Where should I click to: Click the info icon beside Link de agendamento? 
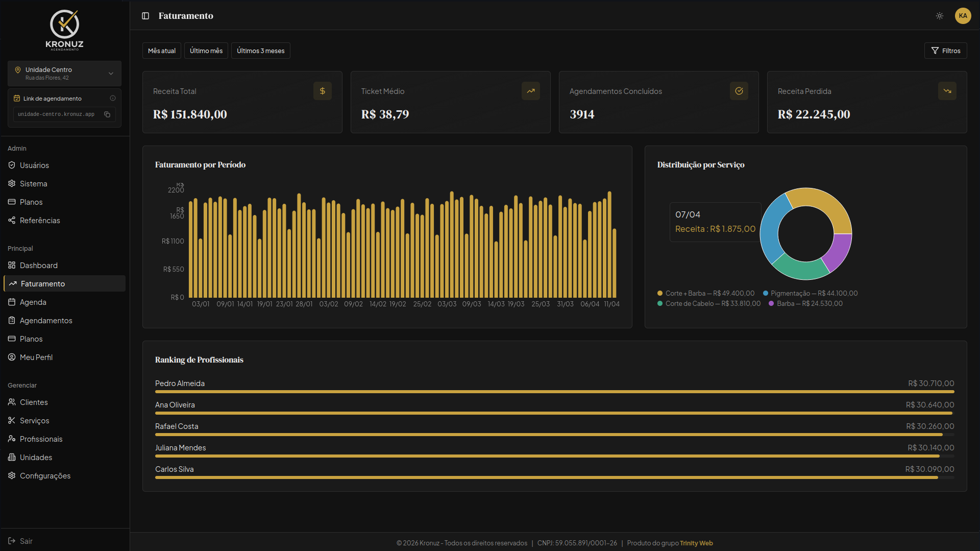click(x=113, y=98)
